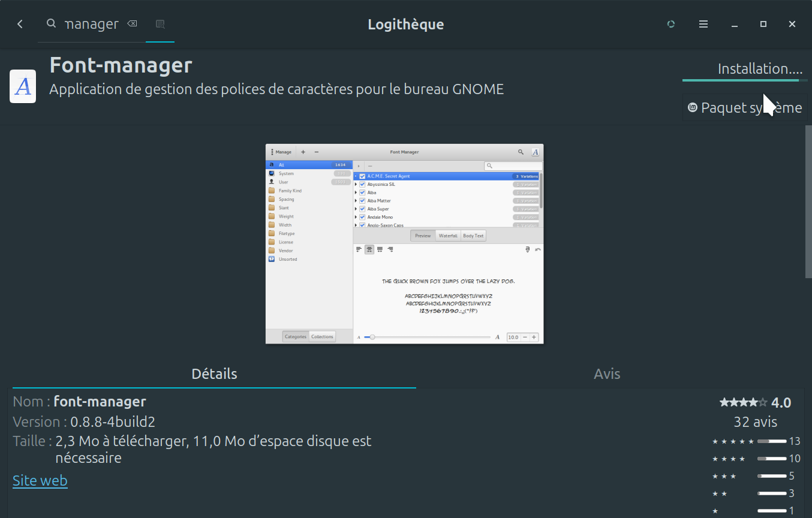Click the activity spinner in the header
The image size is (812, 518).
pos(671,24)
